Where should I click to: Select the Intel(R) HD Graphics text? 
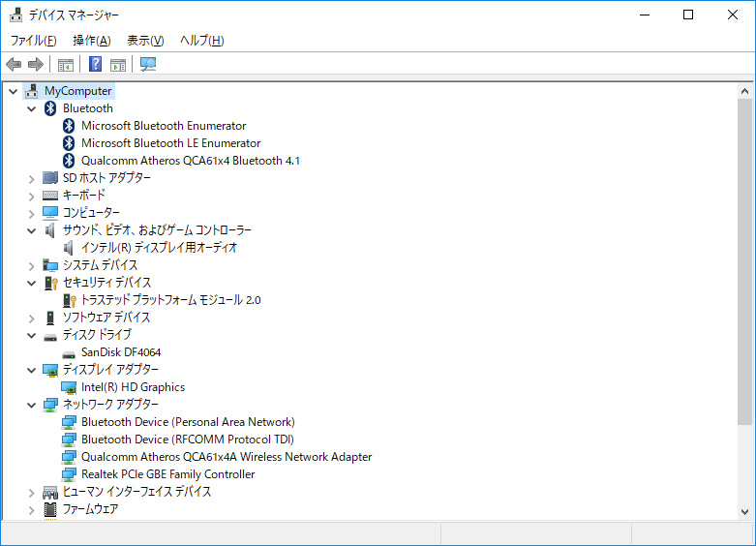133,387
